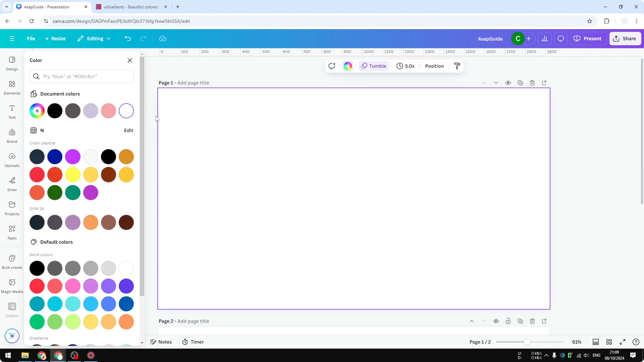Hide page 1 with eye toggle
Image resolution: width=644 pixels, height=362 pixels.
click(508, 83)
